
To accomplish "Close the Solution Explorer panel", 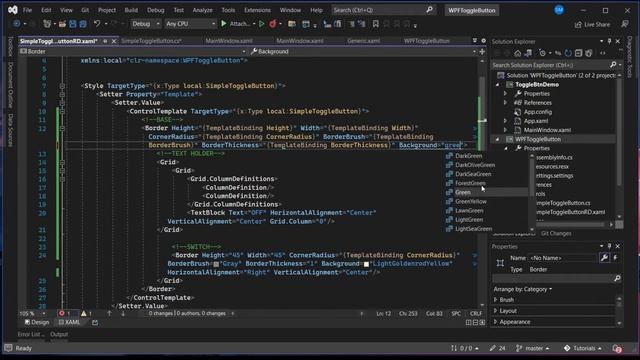I will coord(618,41).
